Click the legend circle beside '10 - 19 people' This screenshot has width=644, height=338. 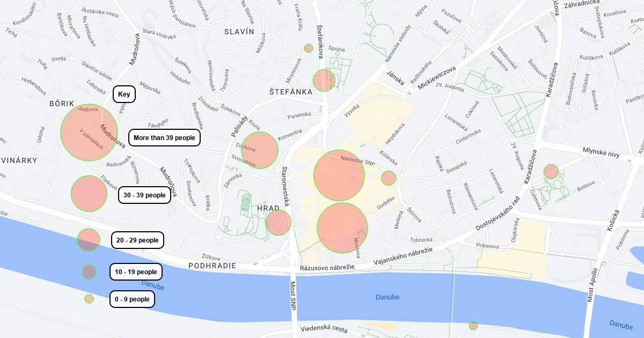pyautogui.click(x=89, y=272)
